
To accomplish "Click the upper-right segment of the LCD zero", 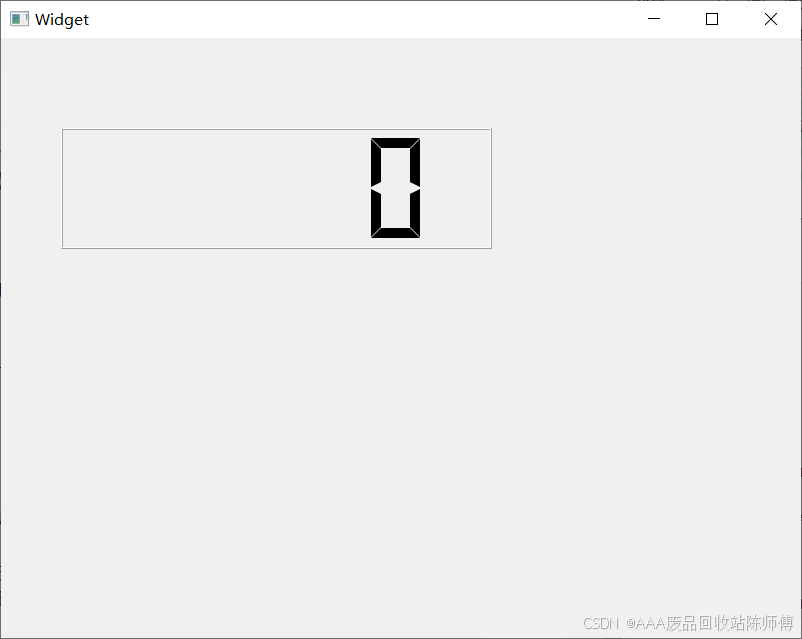I will 415,163.
